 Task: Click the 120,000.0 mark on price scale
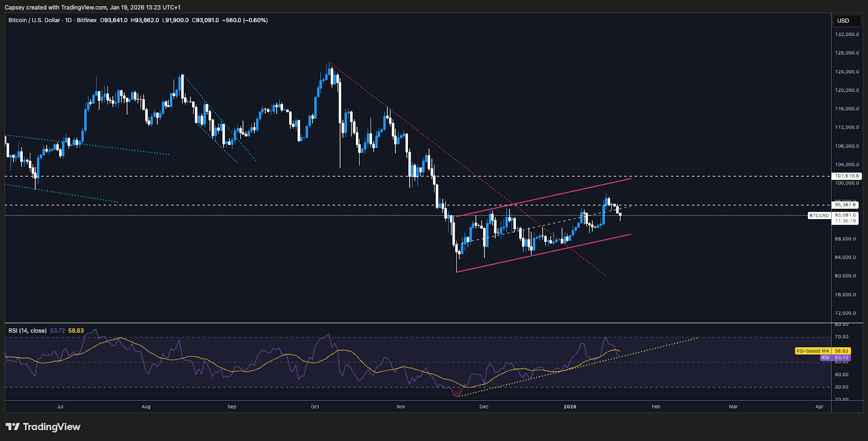tap(847, 90)
